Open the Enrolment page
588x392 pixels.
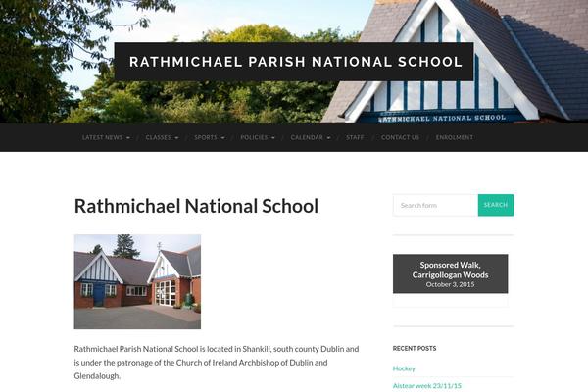454,137
